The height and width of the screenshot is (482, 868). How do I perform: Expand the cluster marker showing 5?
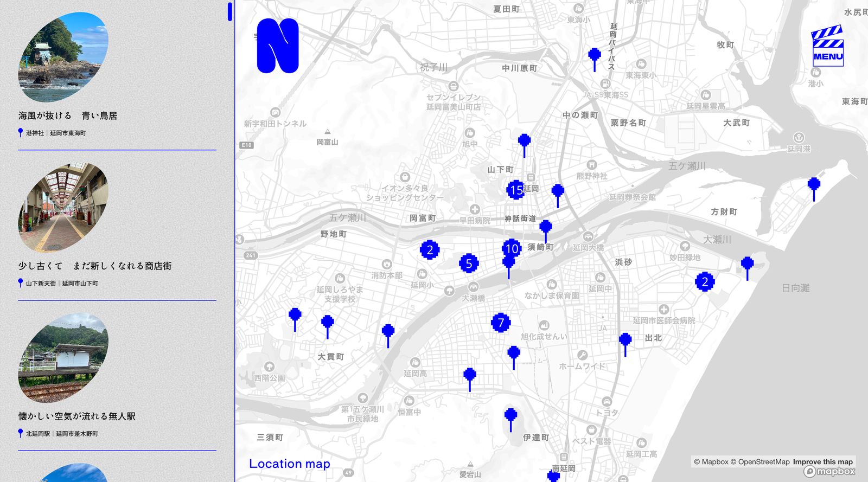tap(469, 264)
